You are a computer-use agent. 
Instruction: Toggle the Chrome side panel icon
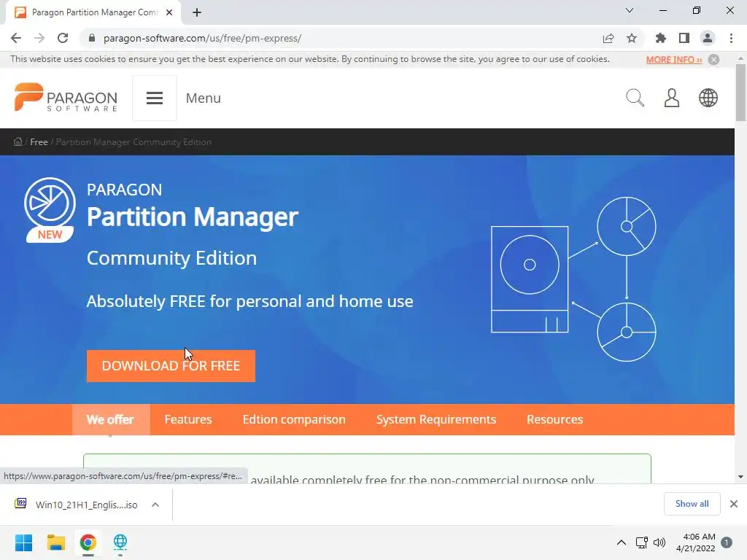(x=684, y=38)
